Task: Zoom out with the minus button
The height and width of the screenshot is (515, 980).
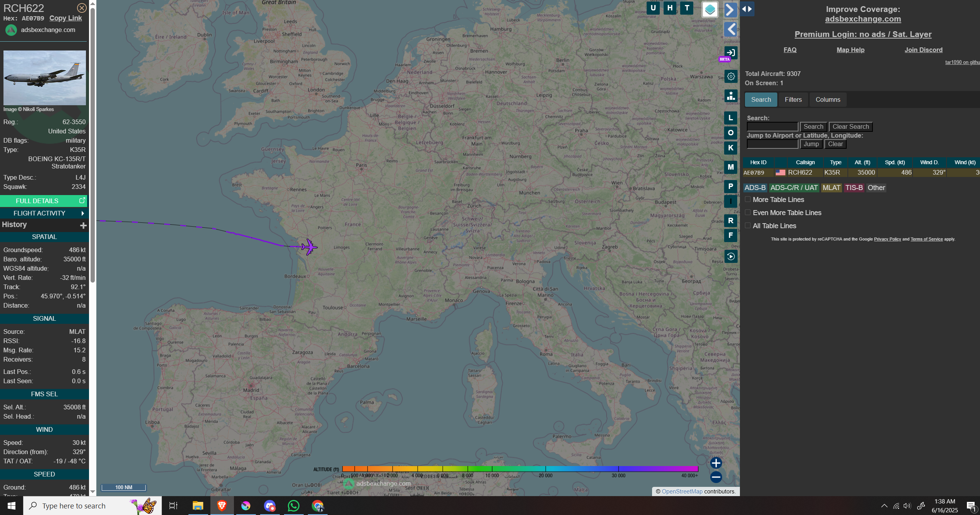Action: (x=716, y=477)
